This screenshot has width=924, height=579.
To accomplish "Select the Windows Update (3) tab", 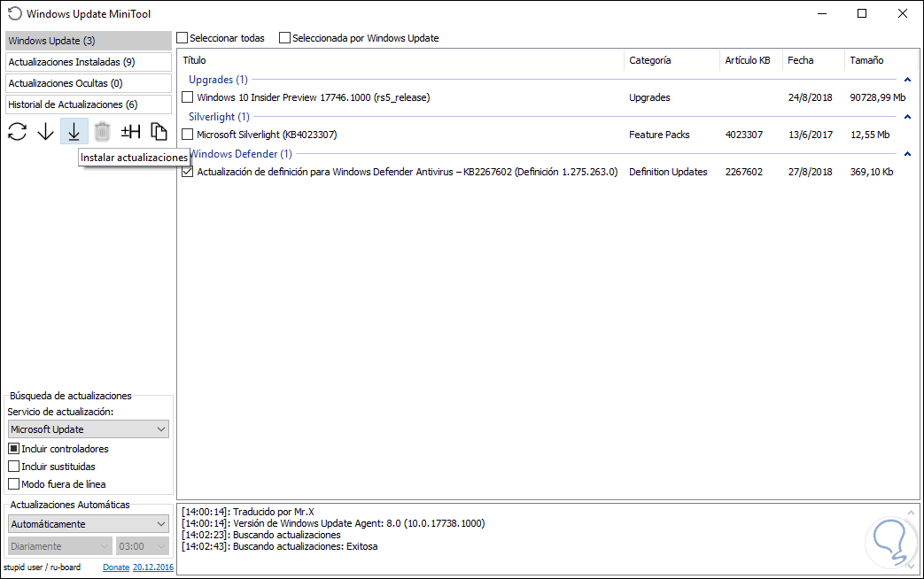I will click(89, 41).
